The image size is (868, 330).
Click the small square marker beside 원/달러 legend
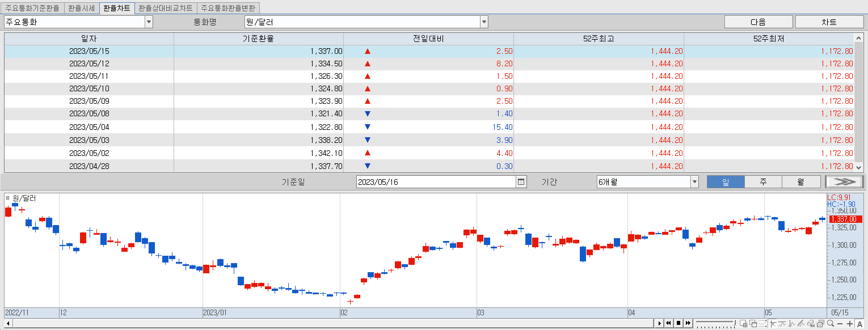(8, 198)
